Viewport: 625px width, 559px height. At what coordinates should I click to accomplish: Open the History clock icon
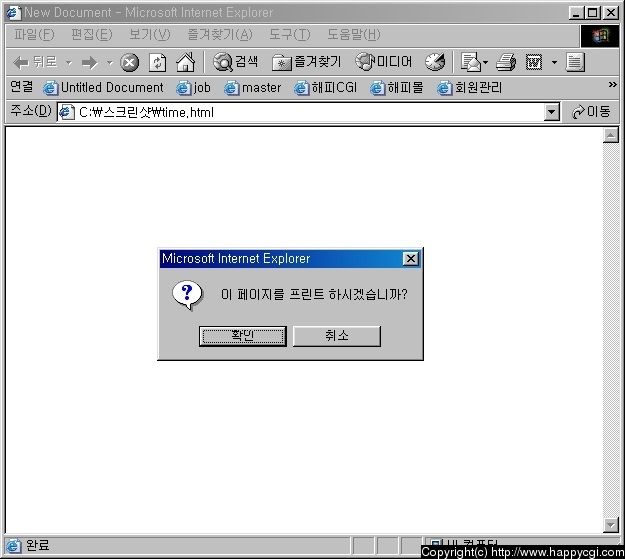coord(435,62)
